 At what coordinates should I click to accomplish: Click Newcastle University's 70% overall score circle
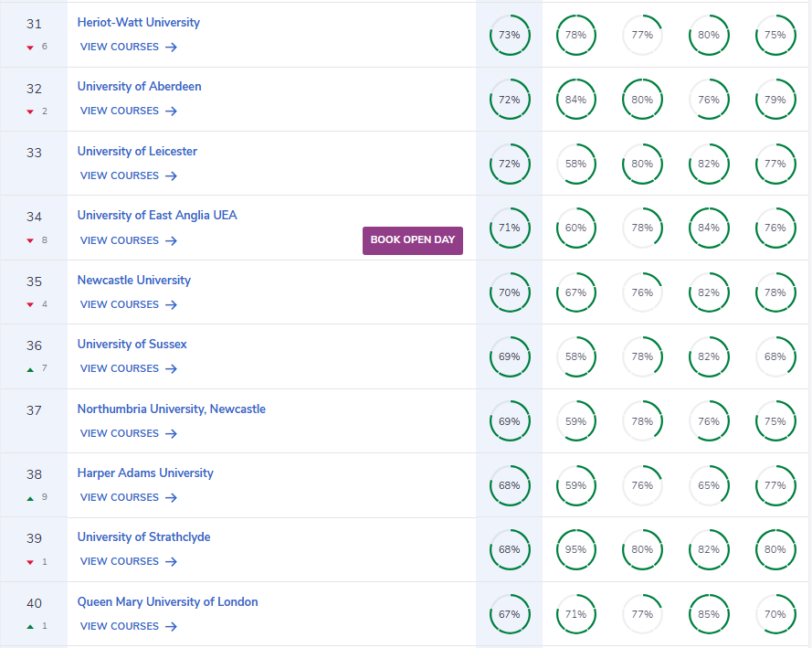[510, 292]
